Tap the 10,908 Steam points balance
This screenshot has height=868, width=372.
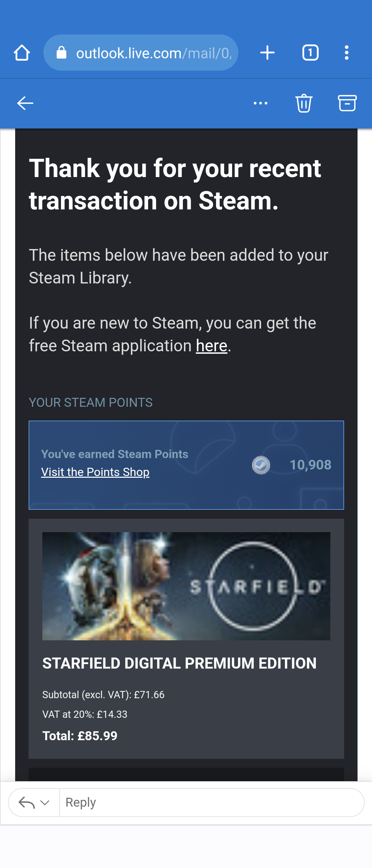[x=310, y=465]
